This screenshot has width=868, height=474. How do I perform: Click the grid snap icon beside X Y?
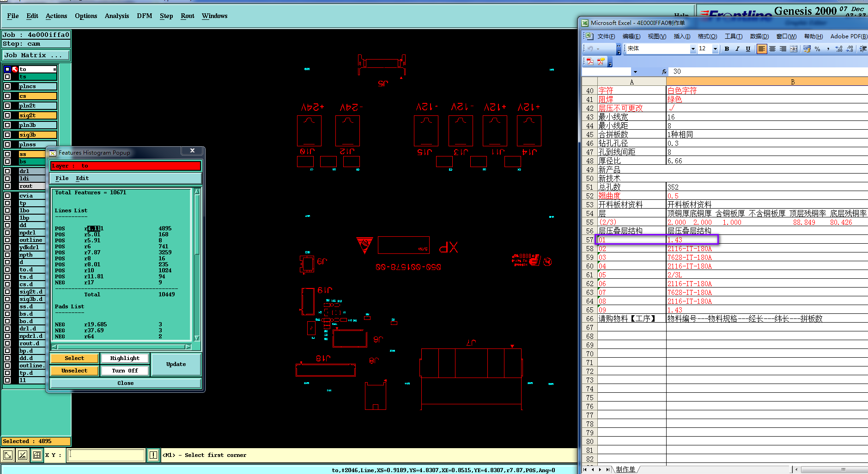(37, 456)
